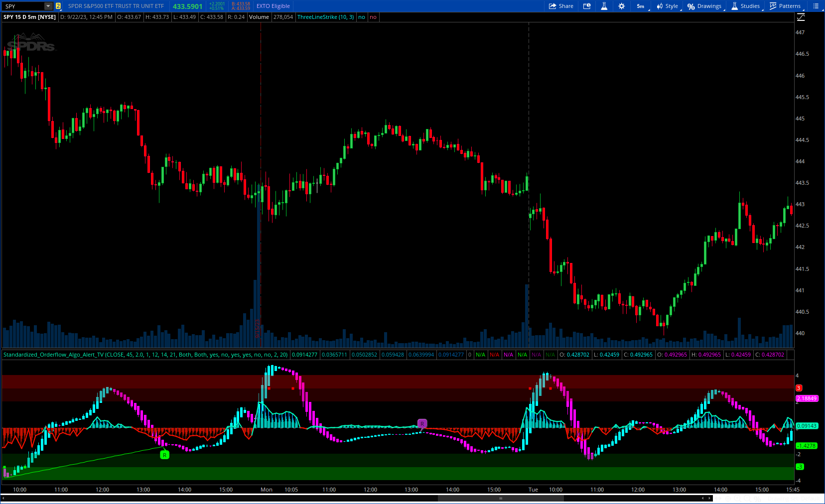Screen dimensions: 825x504
Task: Click the price-axis scale icon above 447
Action: (x=801, y=17)
